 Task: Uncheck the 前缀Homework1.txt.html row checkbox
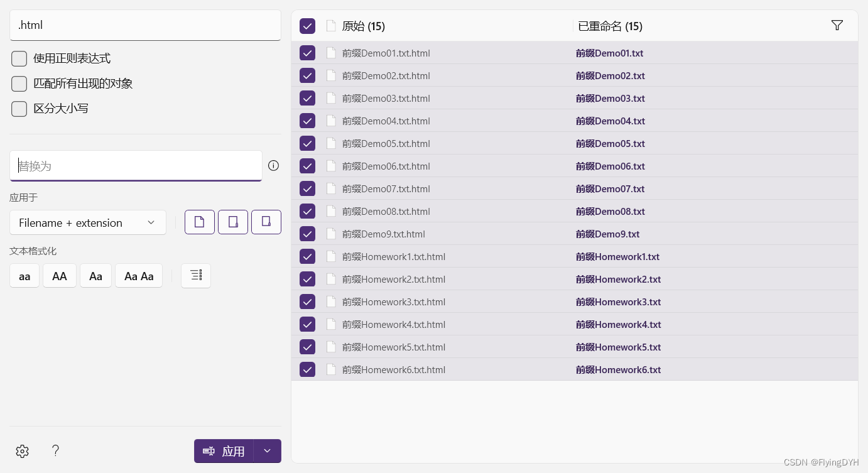307,257
